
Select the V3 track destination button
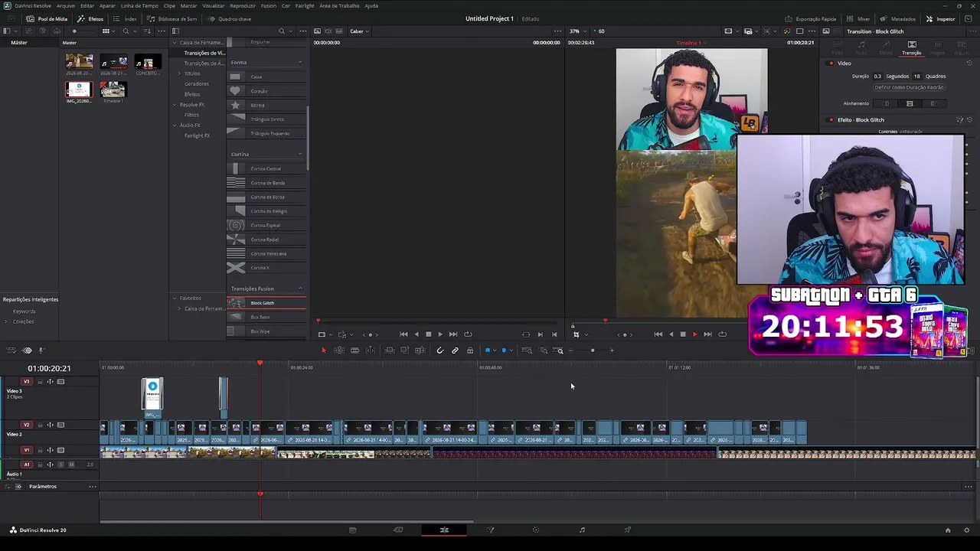point(27,381)
